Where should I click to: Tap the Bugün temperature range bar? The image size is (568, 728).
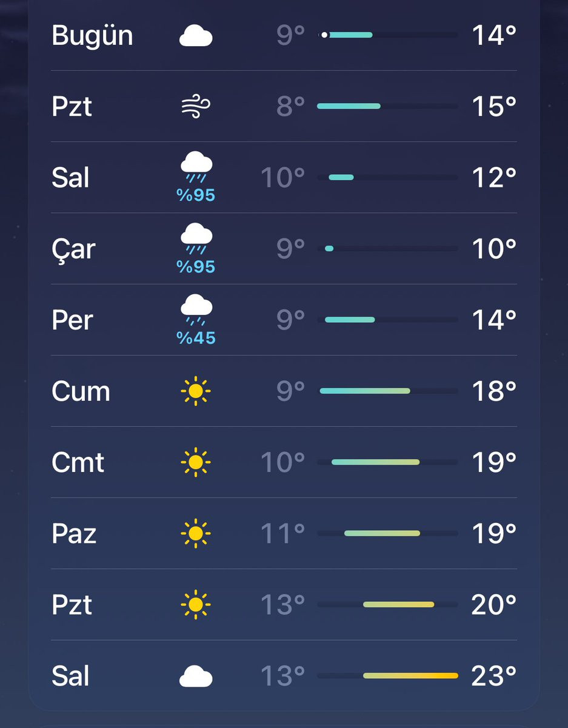pyautogui.click(x=387, y=35)
